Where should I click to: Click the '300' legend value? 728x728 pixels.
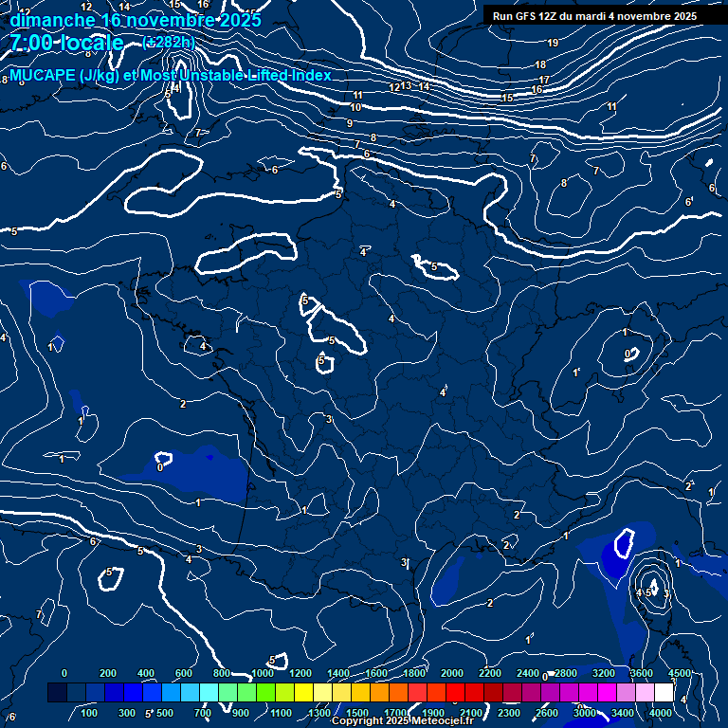pyautogui.click(x=127, y=713)
